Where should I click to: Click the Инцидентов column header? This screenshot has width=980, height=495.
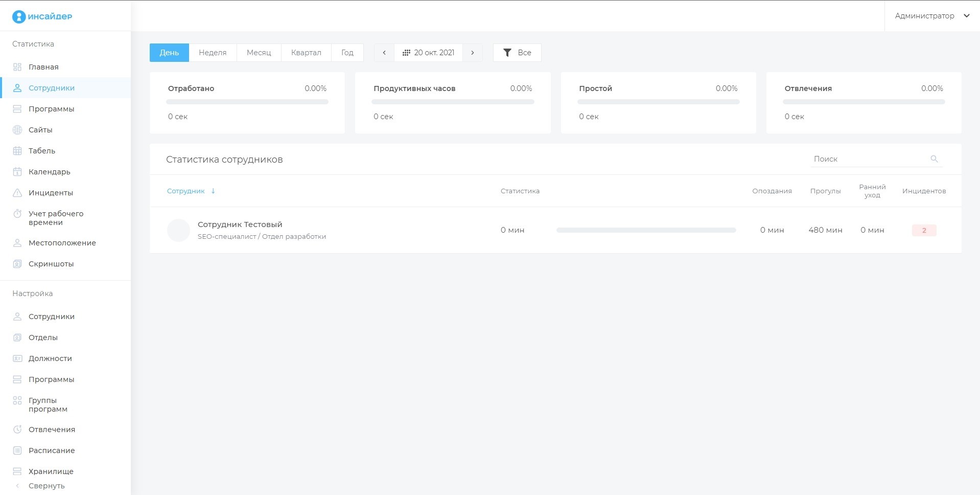click(x=924, y=191)
